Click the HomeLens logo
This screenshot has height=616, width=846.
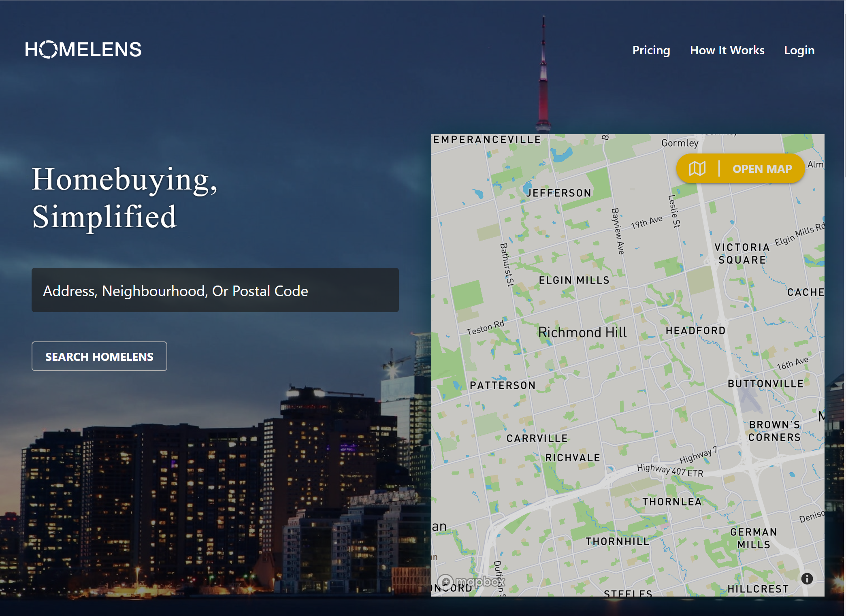tap(83, 50)
